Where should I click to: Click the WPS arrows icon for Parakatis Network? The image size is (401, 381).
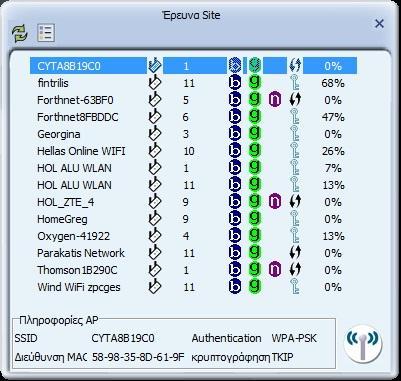pyautogui.click(x=295, y=253)
